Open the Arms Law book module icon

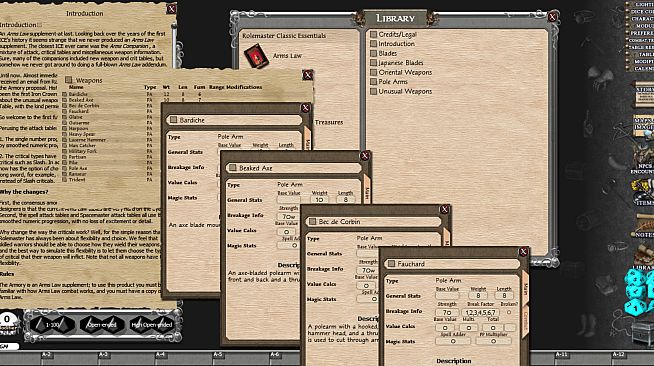[x=256, y=56]
